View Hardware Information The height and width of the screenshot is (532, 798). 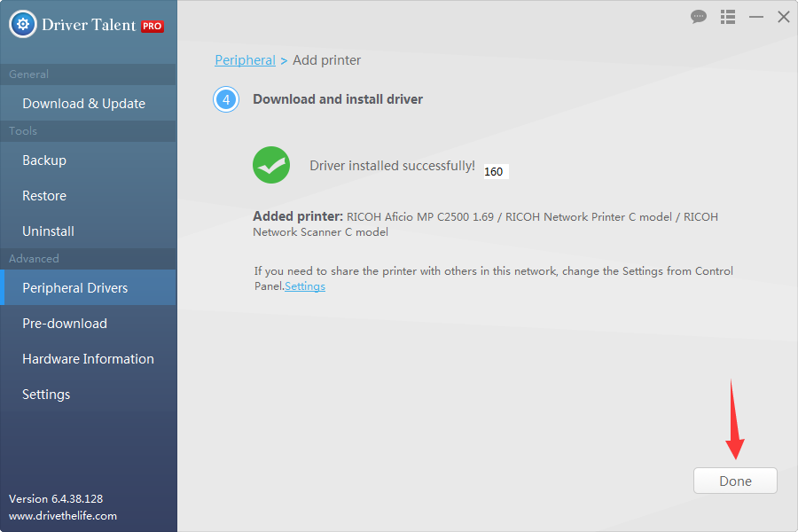89,359
